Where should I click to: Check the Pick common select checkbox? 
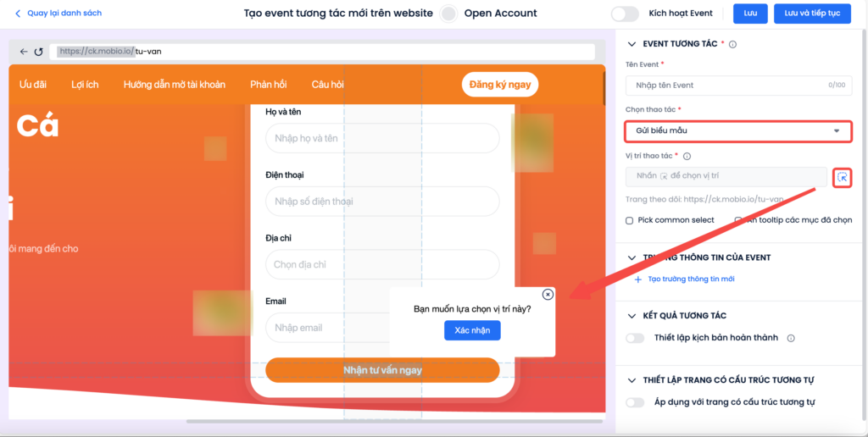(630, 220)
